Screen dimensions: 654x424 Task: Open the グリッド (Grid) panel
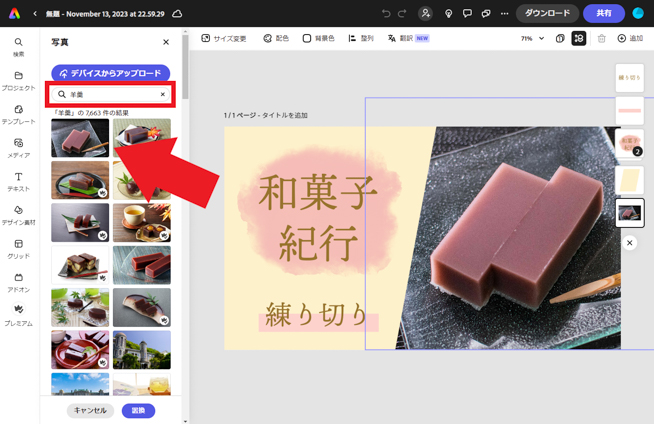(18, 249)
